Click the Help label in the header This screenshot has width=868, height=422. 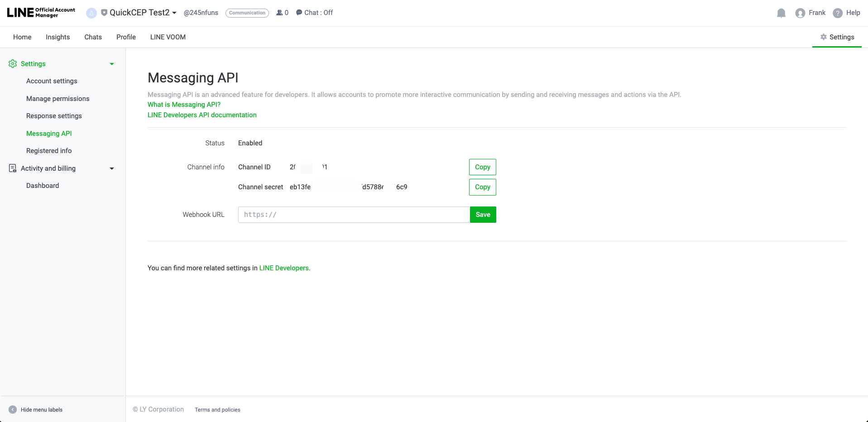(x=853, y=13)
